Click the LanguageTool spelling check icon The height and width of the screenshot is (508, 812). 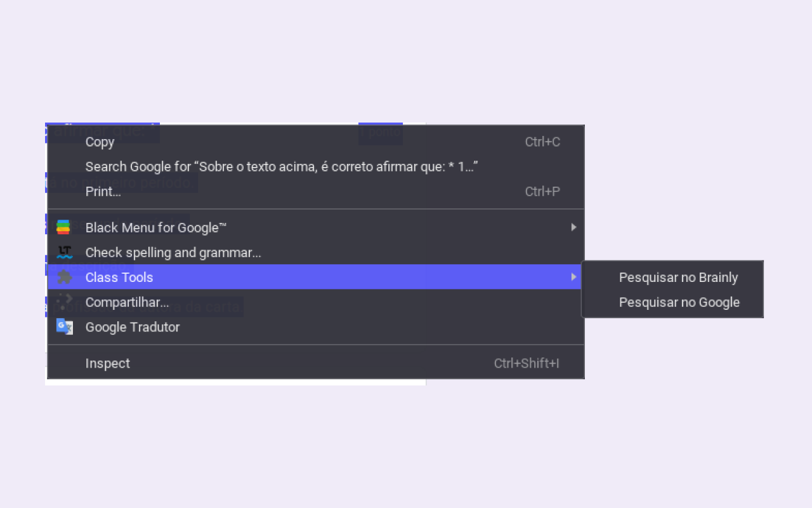(x=64, y=252)
